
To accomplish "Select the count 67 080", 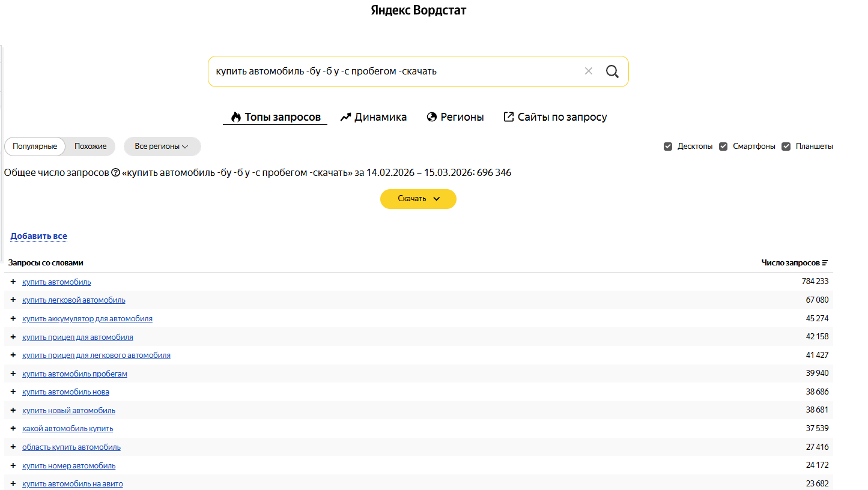I will 818,300.
